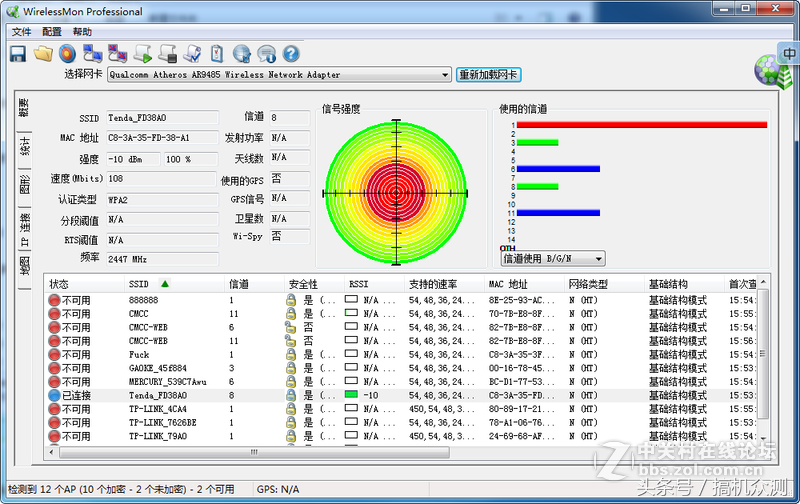The width and height of the screenshot is (800, 504).
Task: Select the TP-LINK_7626BE row SSID
Action: [x=162, y=423]
